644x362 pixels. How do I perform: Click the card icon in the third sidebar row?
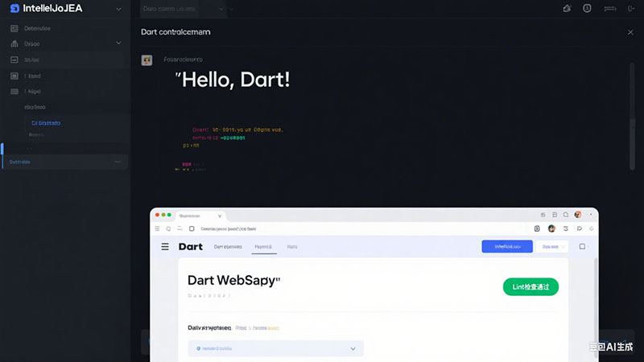coord(14,60)
